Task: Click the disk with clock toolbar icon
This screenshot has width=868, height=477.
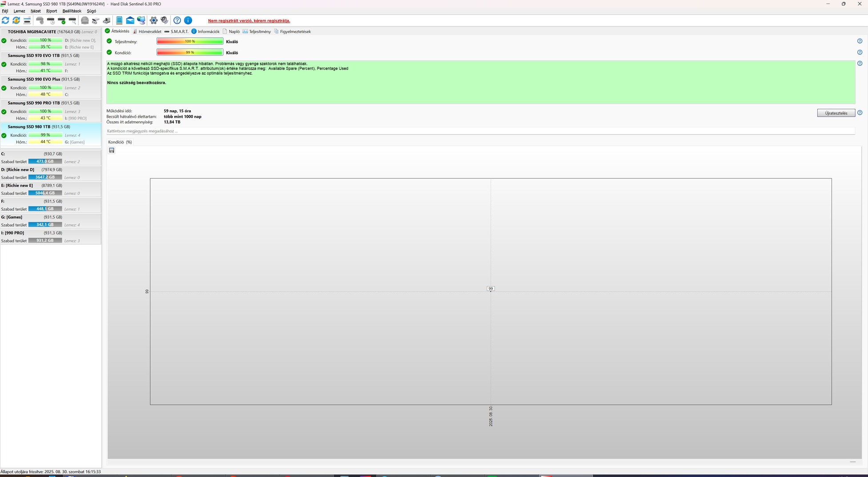Action: 51,20
